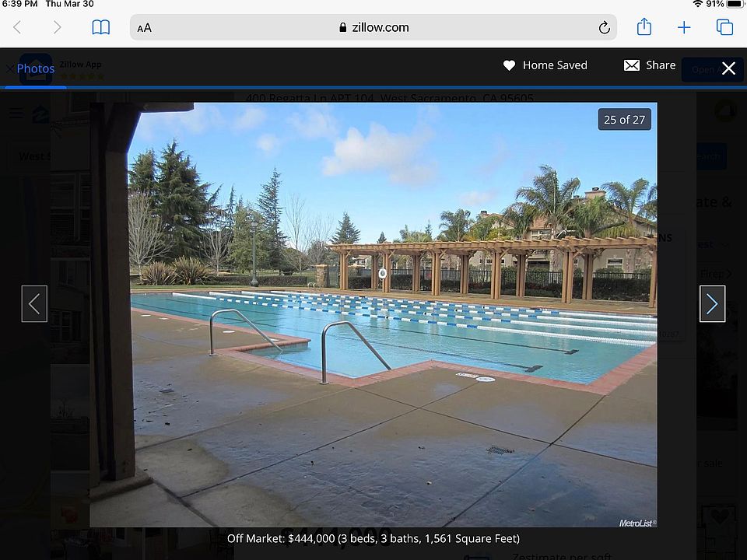Show all open tabs overview
The image size is (747, 560).
724,27
